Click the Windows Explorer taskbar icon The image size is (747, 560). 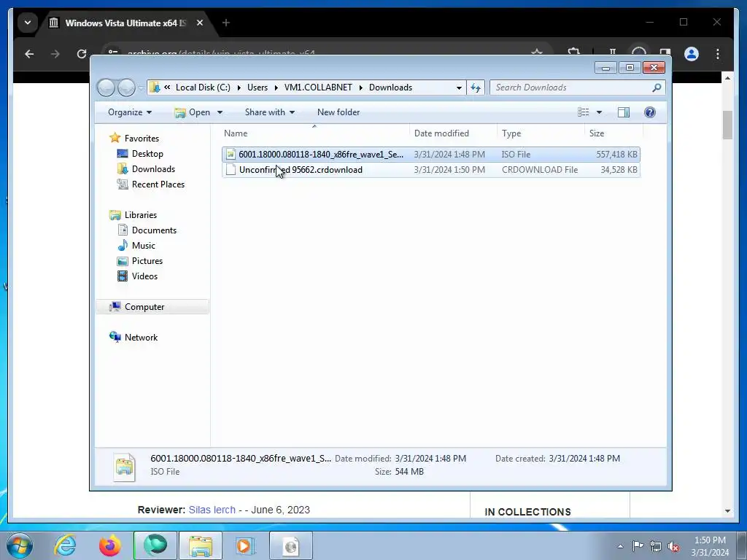click(x=201, y=545)
